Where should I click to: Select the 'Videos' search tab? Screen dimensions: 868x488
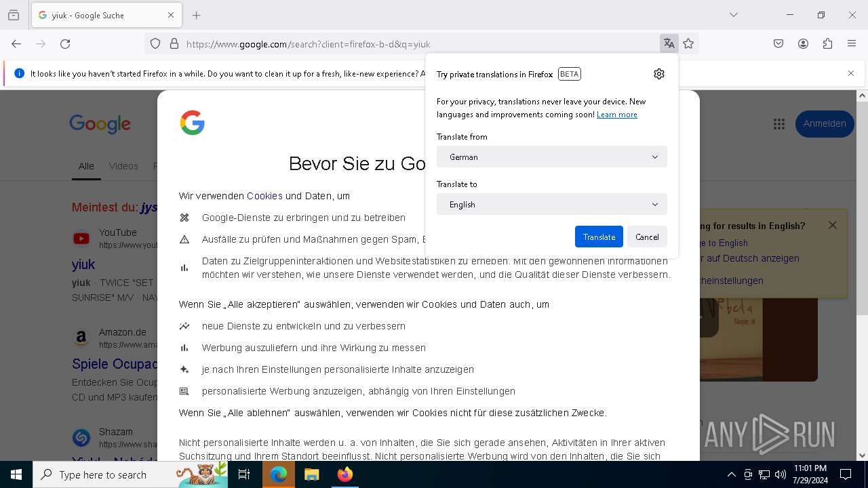123,166
